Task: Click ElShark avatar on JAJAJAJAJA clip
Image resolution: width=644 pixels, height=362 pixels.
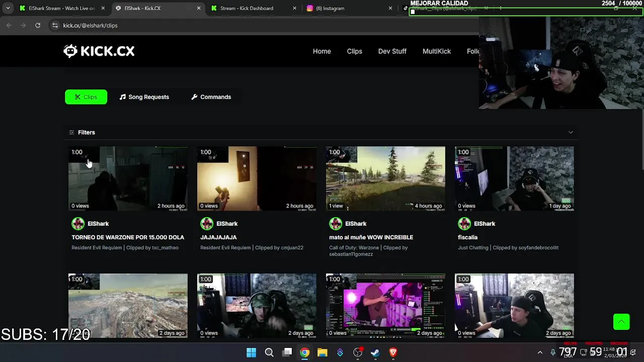Action: [207, 224]
